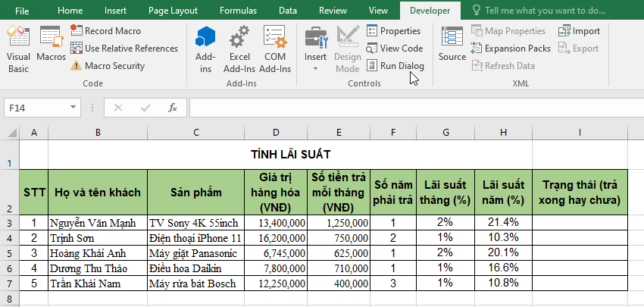Open COM Add-Ins dialog
The width and height of the screenshot is (644, 307).
tap(274, 49)
